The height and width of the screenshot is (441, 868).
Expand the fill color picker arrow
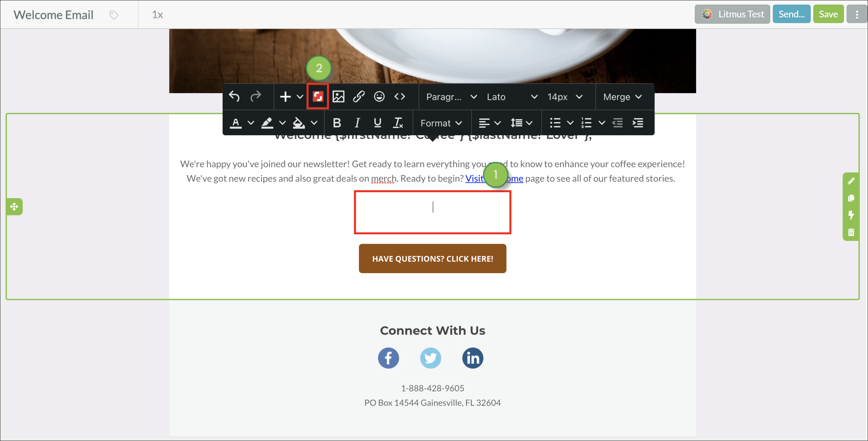point(314,123)
